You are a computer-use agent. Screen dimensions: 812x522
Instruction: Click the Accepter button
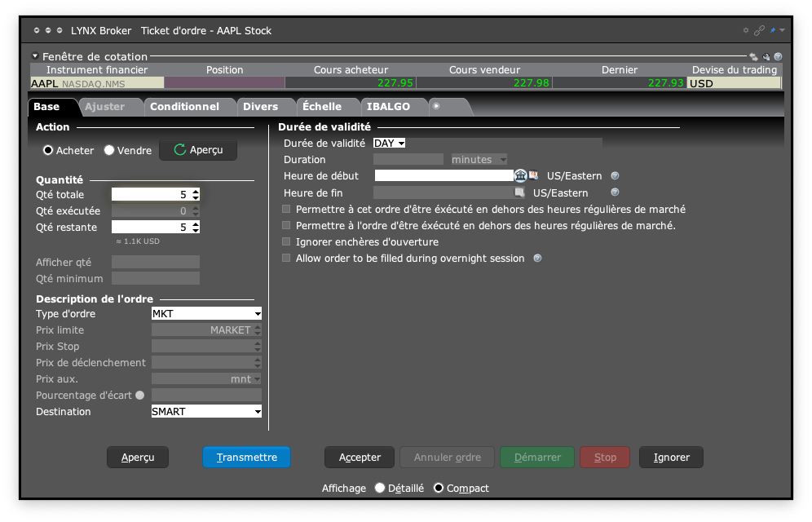(360, 458)
